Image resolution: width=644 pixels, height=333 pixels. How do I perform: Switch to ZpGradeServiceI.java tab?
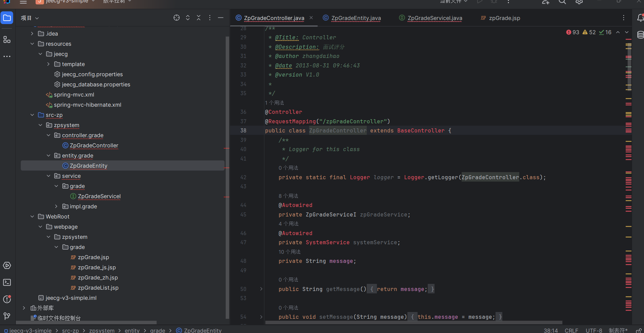pyautogui.click(x=435, y=18)
